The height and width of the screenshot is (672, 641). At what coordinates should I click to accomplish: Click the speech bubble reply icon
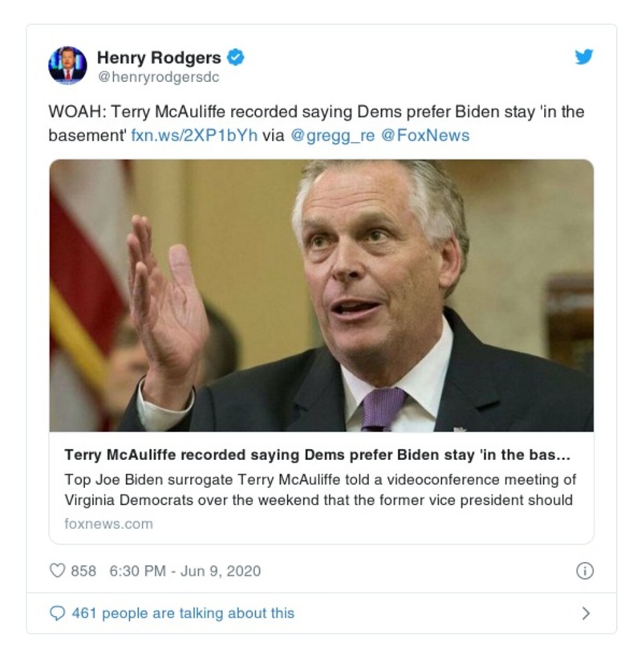[57, 613]
